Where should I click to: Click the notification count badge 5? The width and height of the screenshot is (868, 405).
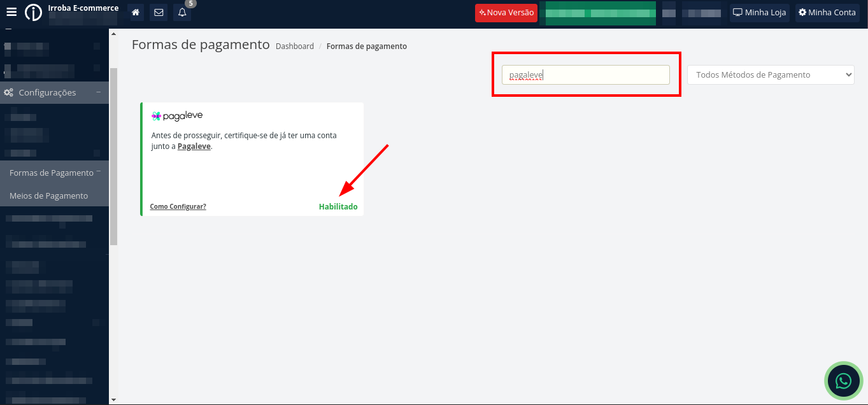point(190,3)
